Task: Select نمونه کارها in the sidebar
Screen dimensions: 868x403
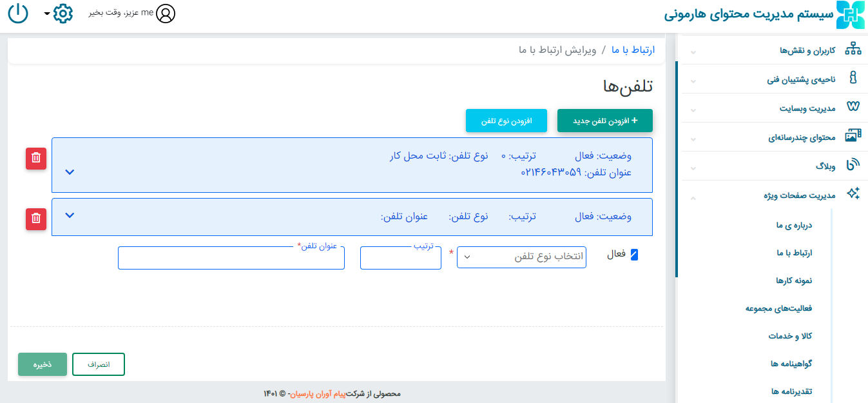Action: pyautogui.click(x=793, y=280)
